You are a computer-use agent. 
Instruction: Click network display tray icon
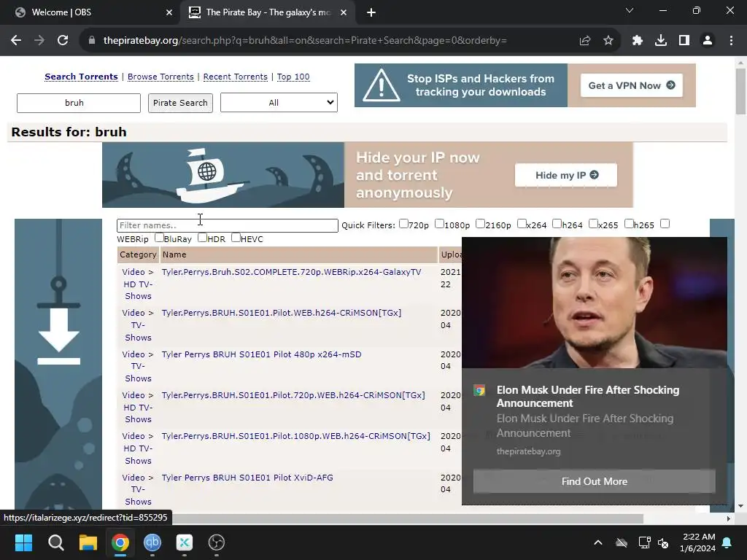coord(644,542)
